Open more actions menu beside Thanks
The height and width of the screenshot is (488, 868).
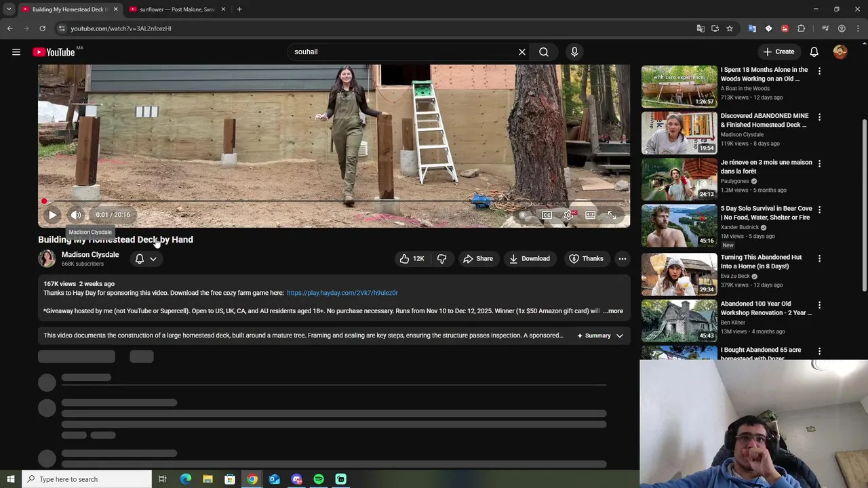(x=622, y=258)
